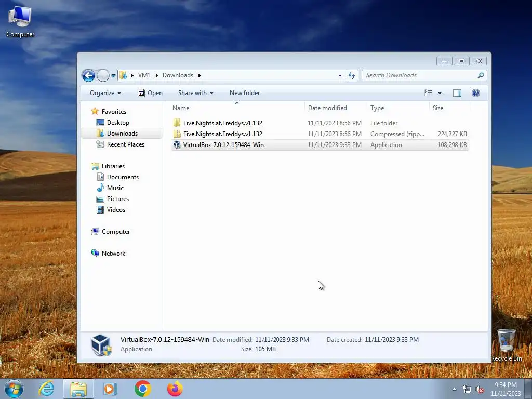Launch Google Chrome from taskbar
The width and height of the screenshot is (532, 399).
point(142,389)
